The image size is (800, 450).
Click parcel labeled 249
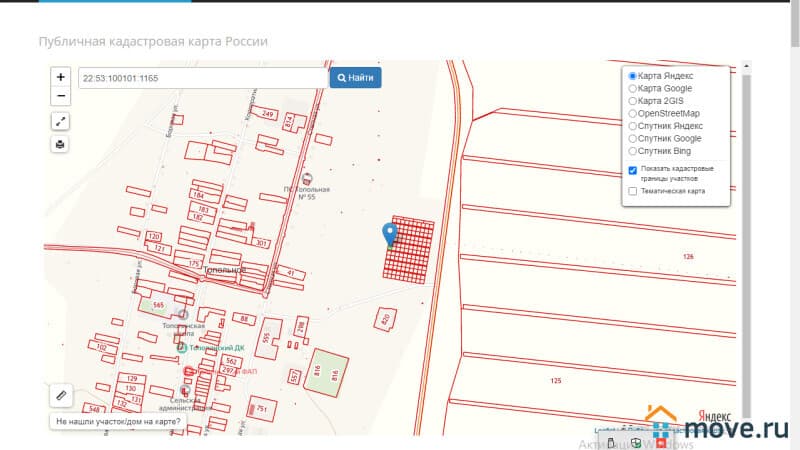coord(267,114)
